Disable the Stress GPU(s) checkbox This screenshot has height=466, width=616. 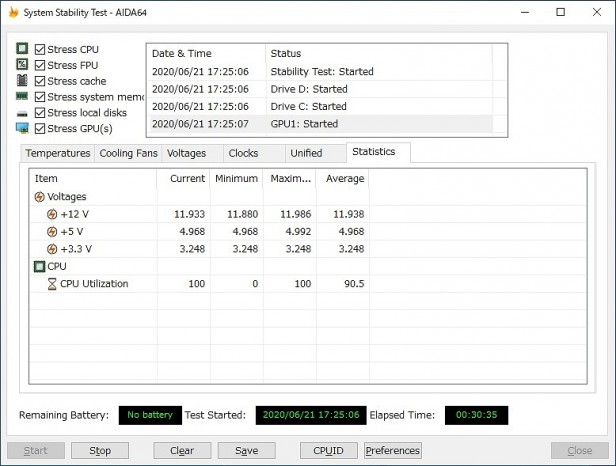pos(40,129)
